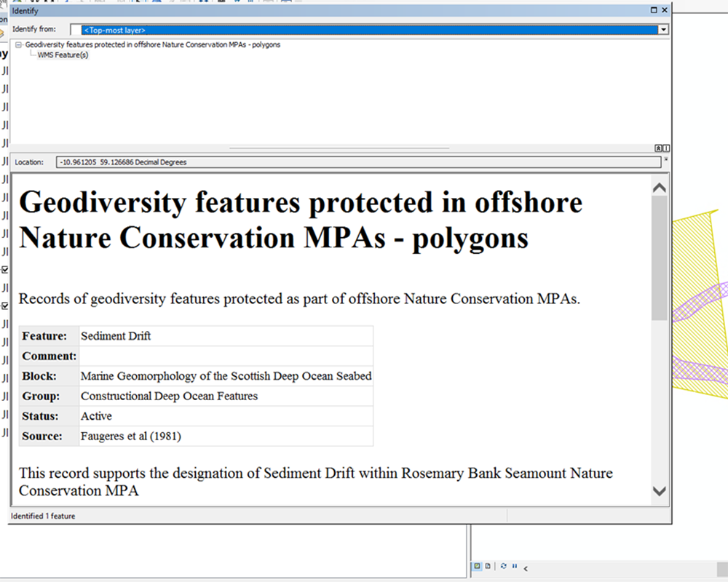Open the Identify from dropdown arrow
728x582 pixels.
click(662, 30)
